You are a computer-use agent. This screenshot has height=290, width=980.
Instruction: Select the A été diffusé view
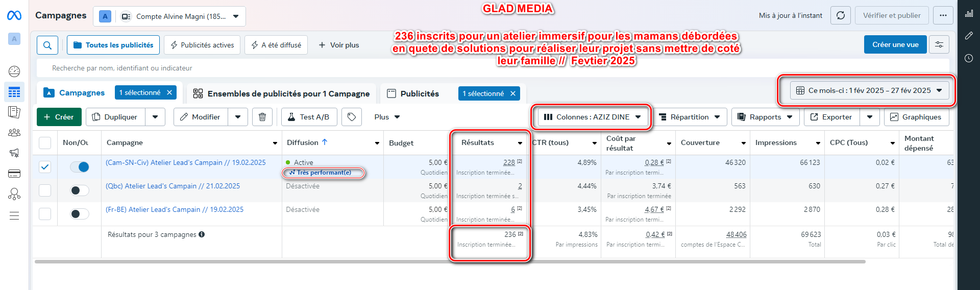click(x=276, y=45)
